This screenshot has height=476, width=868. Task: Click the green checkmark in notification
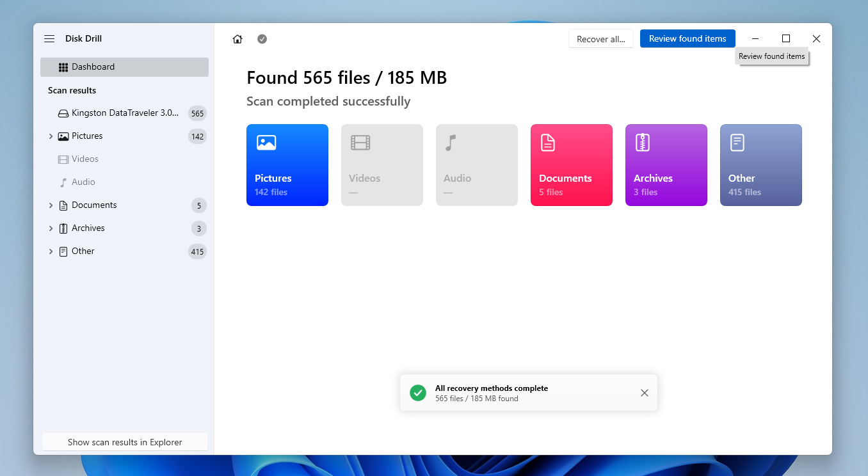point(418,393)
